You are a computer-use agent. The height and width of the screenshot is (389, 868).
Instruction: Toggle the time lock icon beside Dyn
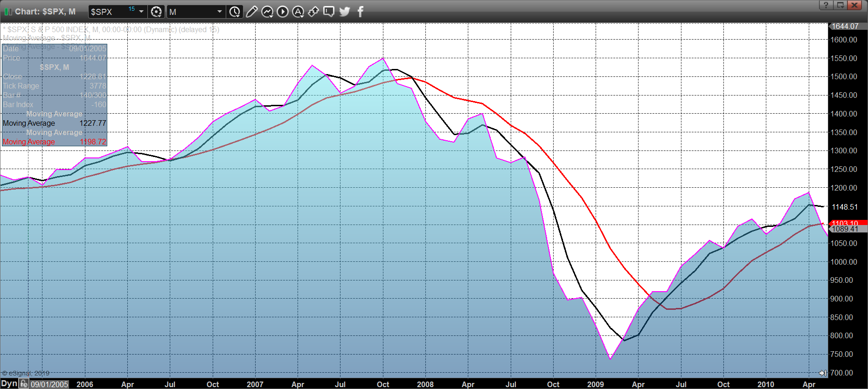[24, 384]
